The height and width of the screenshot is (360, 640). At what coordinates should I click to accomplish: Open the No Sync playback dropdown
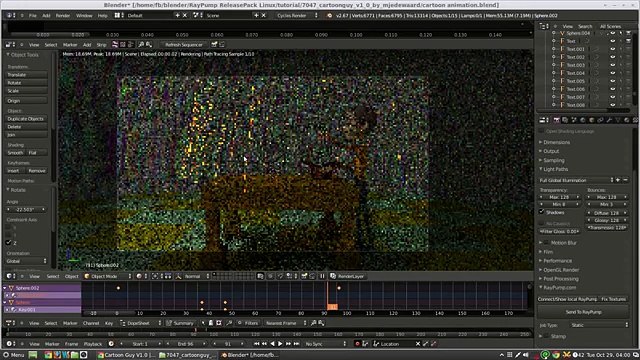point(325,344)
